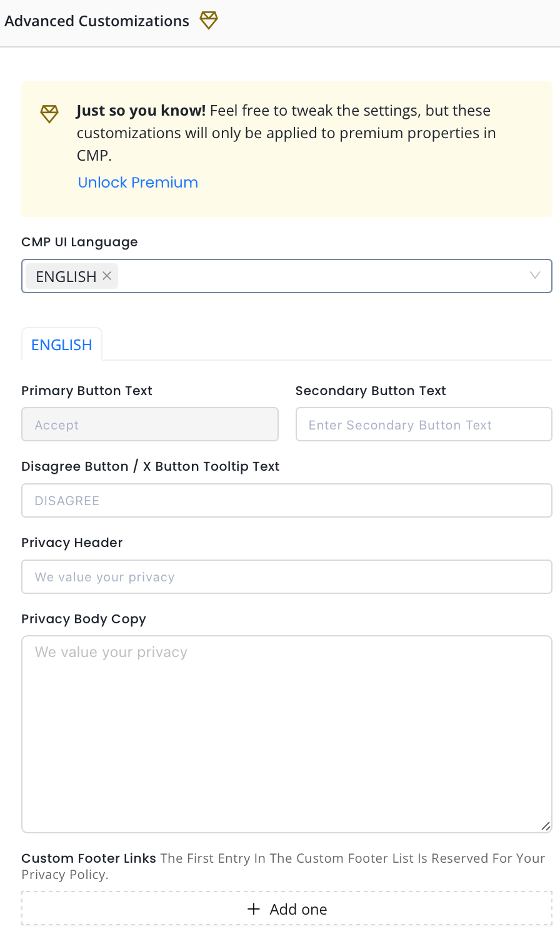Switch to the ENGLISH tab
The width and height of the screenshot is (560, 934).
pyautogui.click(x=62, y=344)
